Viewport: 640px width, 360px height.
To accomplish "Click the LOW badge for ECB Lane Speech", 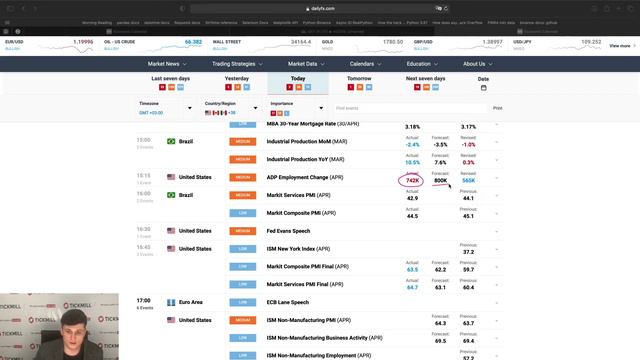I will pyautogui.click(x=243, y=302).
